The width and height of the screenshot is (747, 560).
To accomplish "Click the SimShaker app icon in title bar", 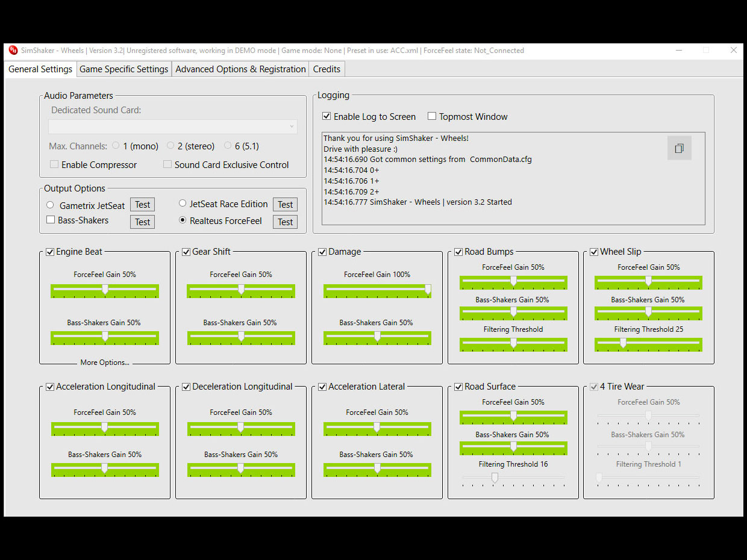I will 13,51.
